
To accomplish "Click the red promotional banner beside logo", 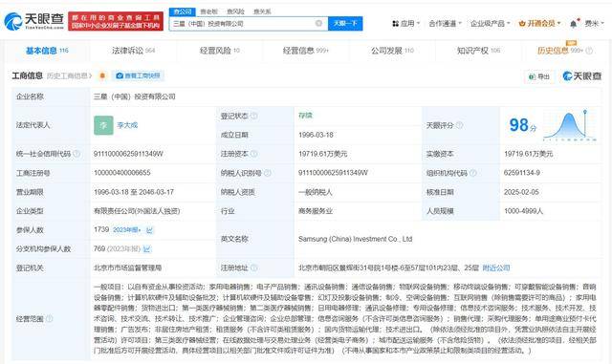I will coord(116,21).
